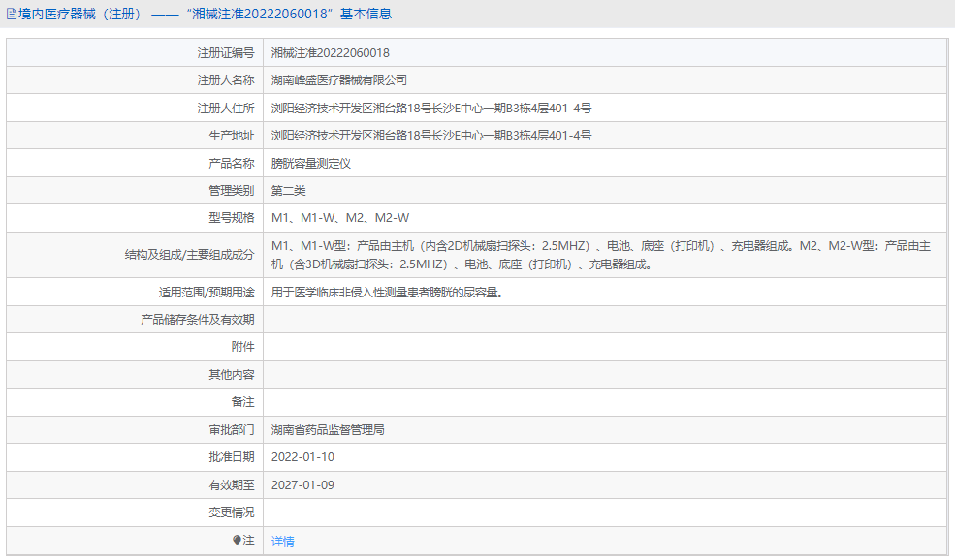
Task: Select the 管理类别 label
Action: tap(232, 191)
